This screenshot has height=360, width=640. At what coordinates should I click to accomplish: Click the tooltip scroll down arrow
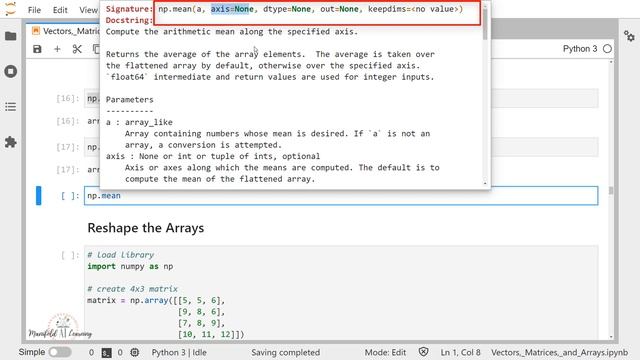485,184
